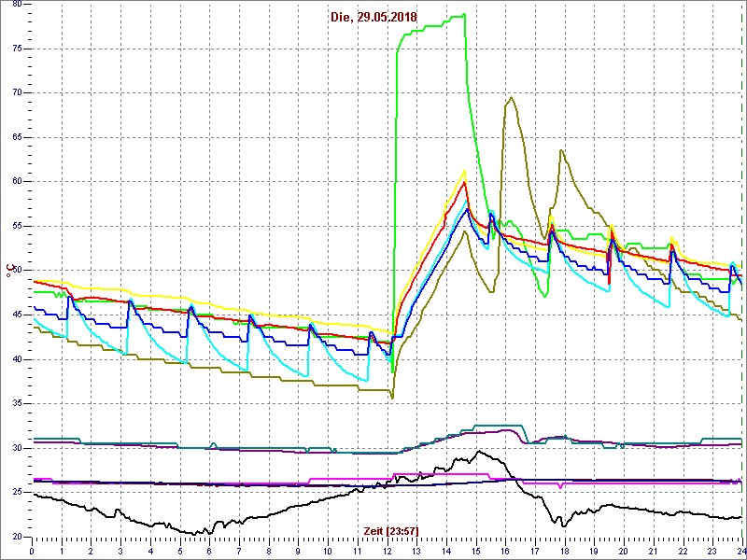Select the '80' value on temperature axis
The height and width of the screenshot is (560, 747).
[x=16, y=4]
